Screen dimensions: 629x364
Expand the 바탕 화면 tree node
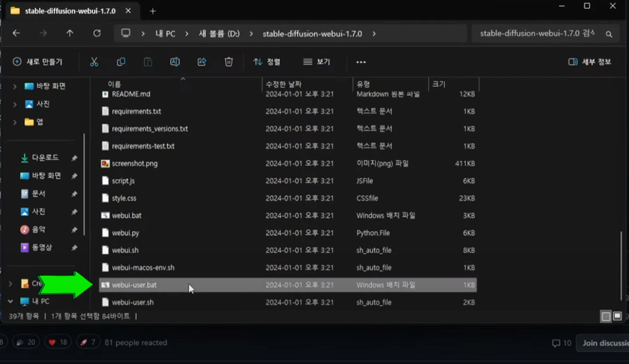14,86
